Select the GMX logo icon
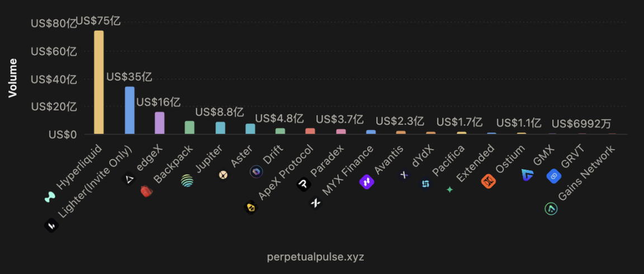The width and height of the screenshot is (644, 274). click(527, 175)
